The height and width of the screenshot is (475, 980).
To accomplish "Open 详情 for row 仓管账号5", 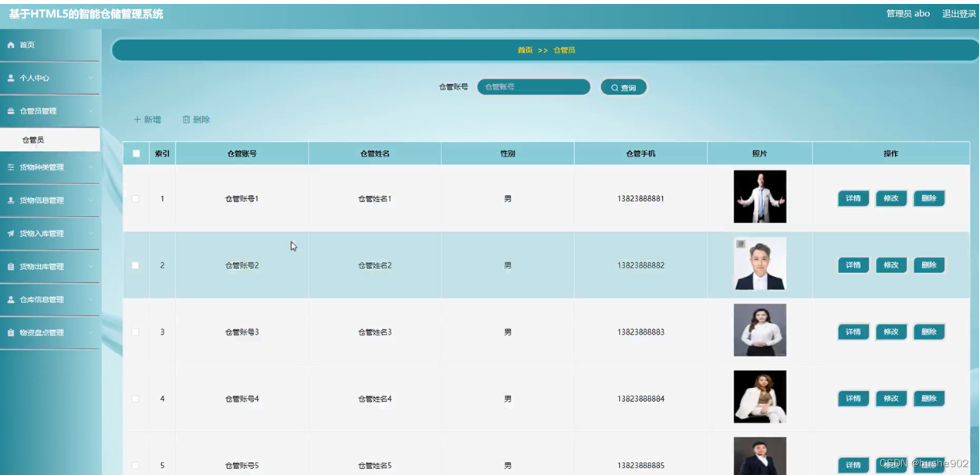I will (853, 465).
